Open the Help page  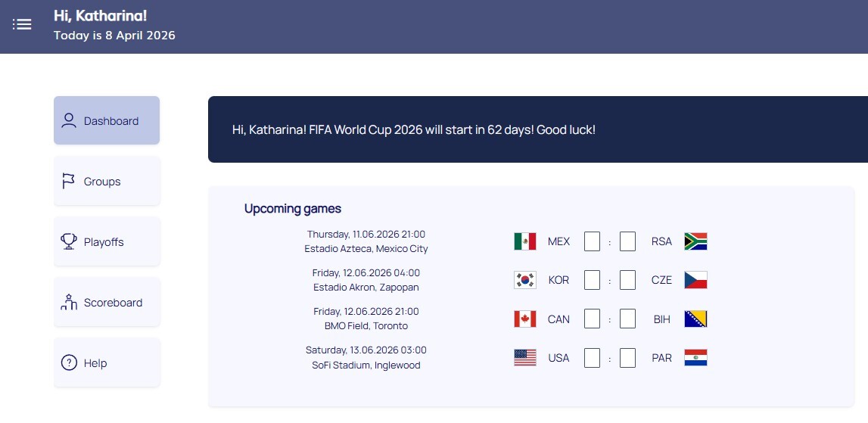click(x=107, y=362)
